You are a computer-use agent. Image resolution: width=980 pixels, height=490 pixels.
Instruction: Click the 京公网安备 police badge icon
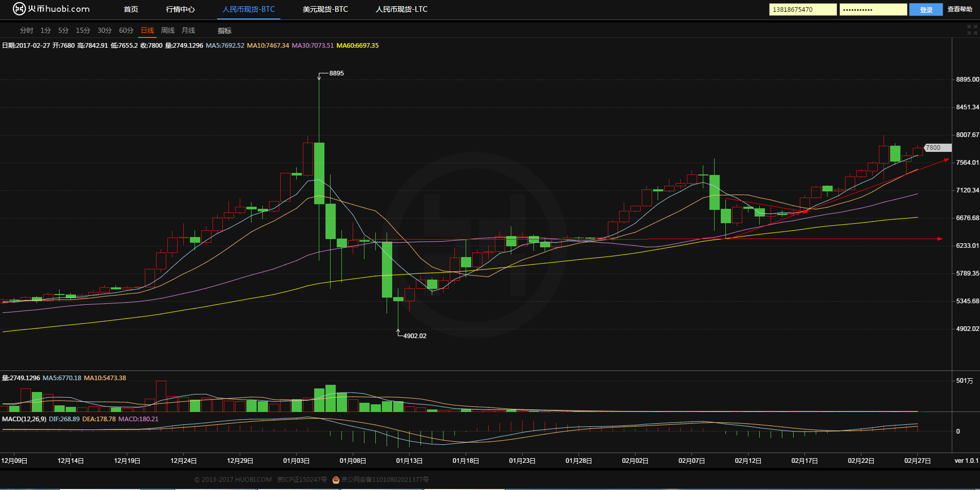(336, 480)
